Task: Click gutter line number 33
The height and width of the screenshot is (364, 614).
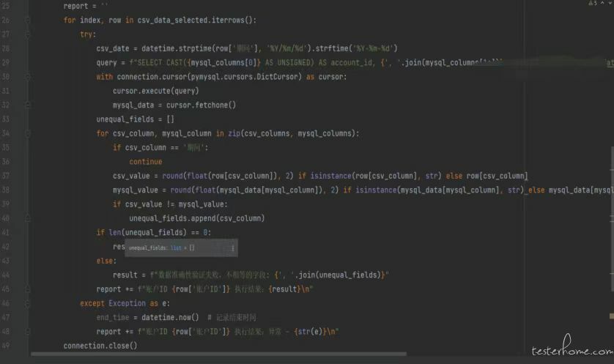Action: [5, 119]
